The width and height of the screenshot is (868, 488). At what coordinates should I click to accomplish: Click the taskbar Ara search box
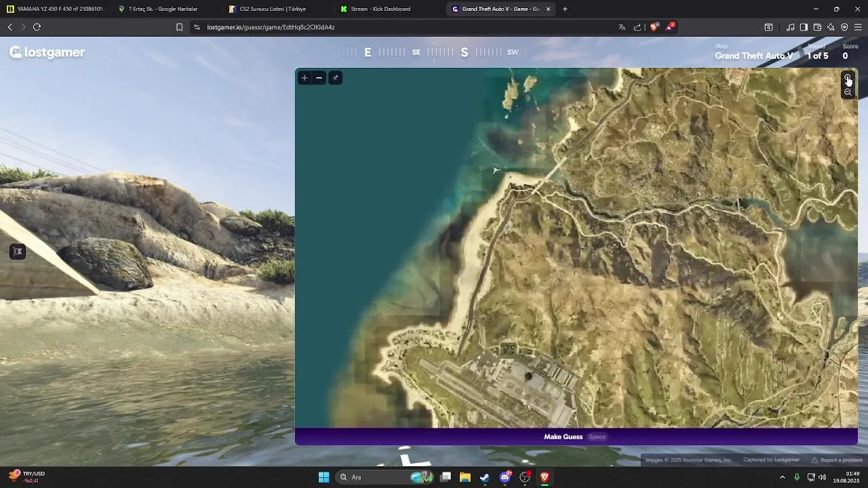pyautogui.click(x=384, y=477)
